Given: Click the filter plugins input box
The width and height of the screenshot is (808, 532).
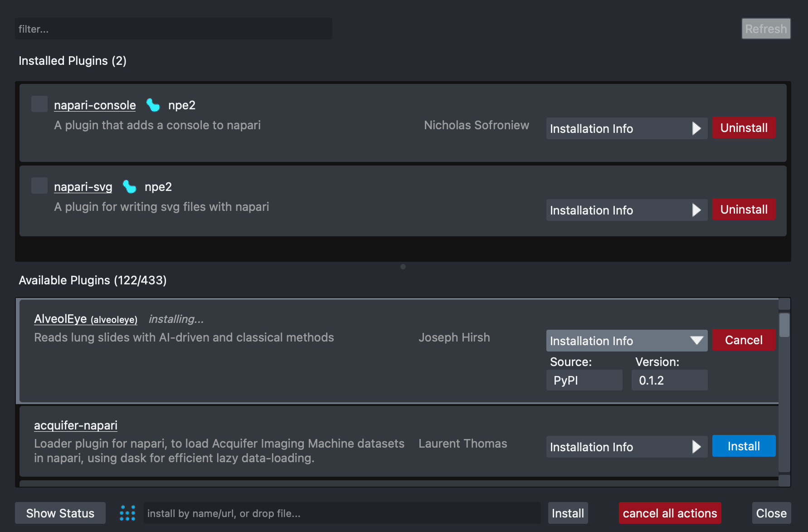Looking at the screenshot, I should pos(174,29).
